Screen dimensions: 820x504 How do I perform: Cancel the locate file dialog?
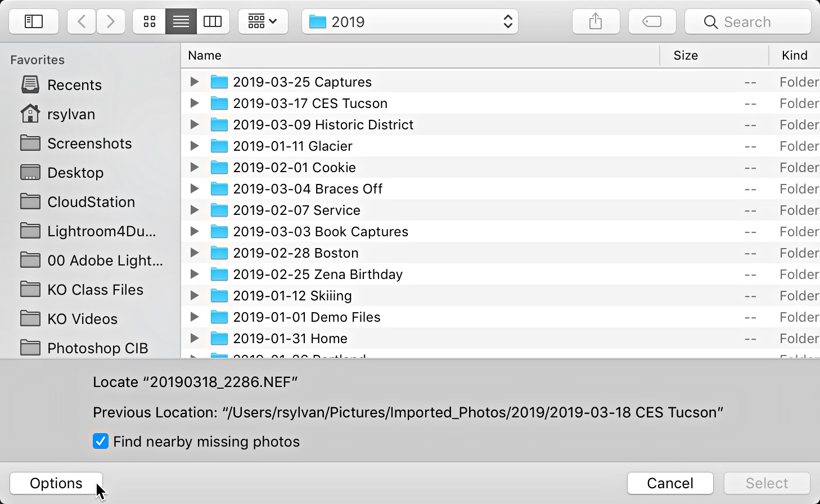point(670,483)
